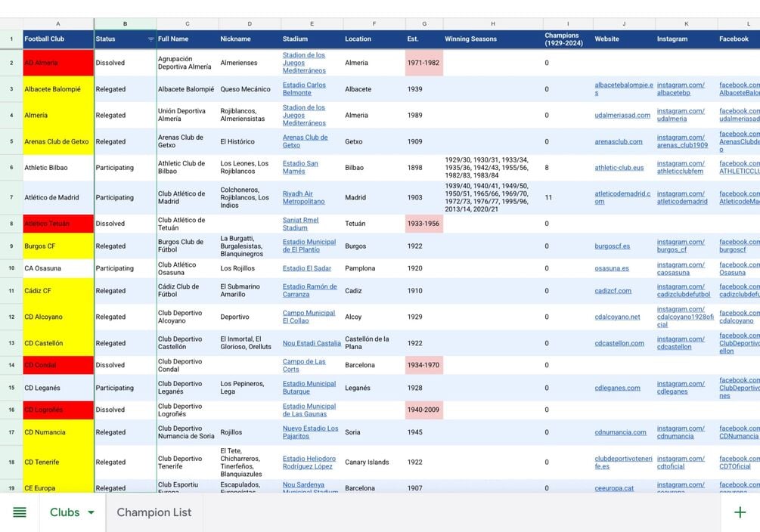
Task: Open Estadio Heliodoro Rodríguez López link
Action: coord(309,462)
